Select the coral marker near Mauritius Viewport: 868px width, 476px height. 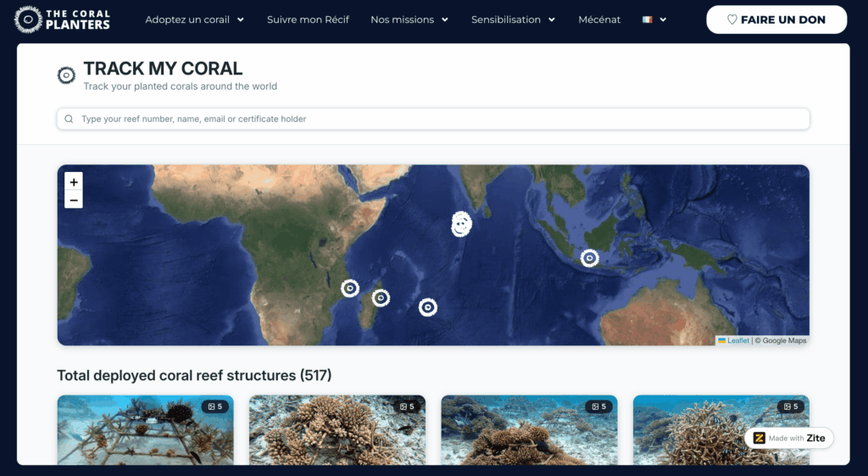pos(428,307)
